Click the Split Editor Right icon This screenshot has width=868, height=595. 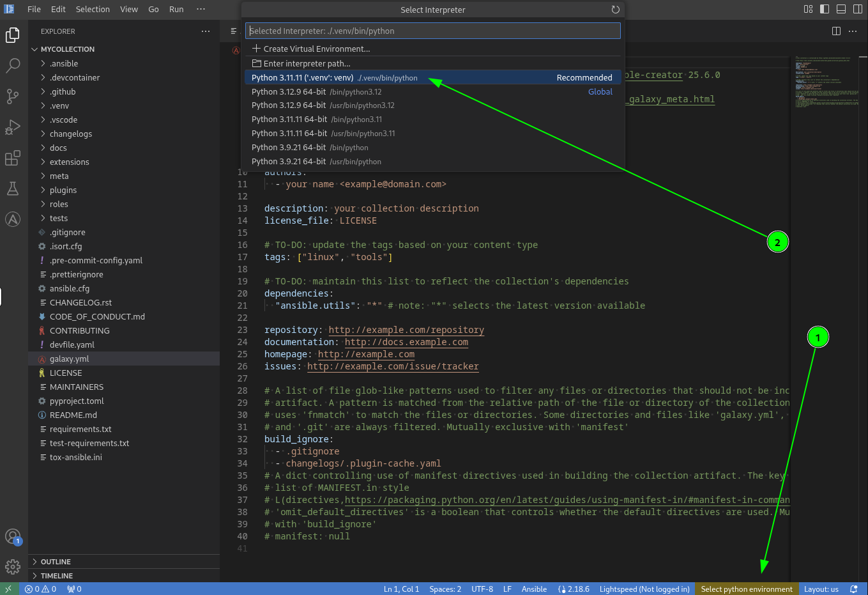point(836,31)
